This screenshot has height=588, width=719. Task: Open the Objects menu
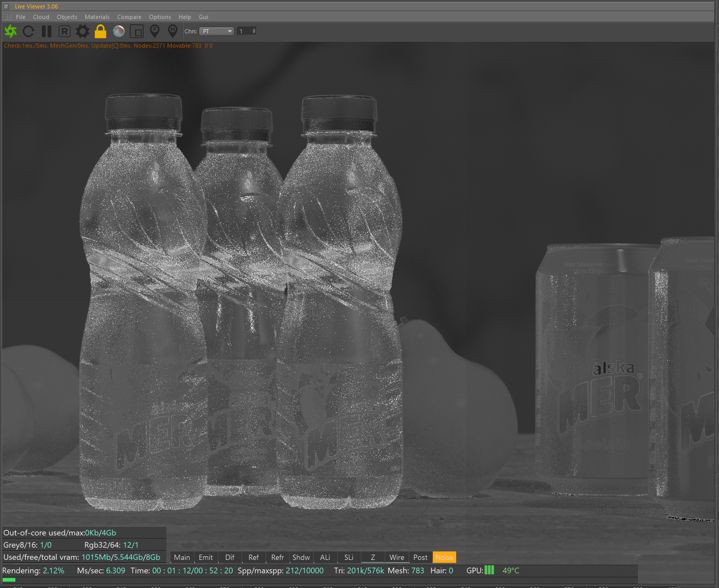(67, 17)
